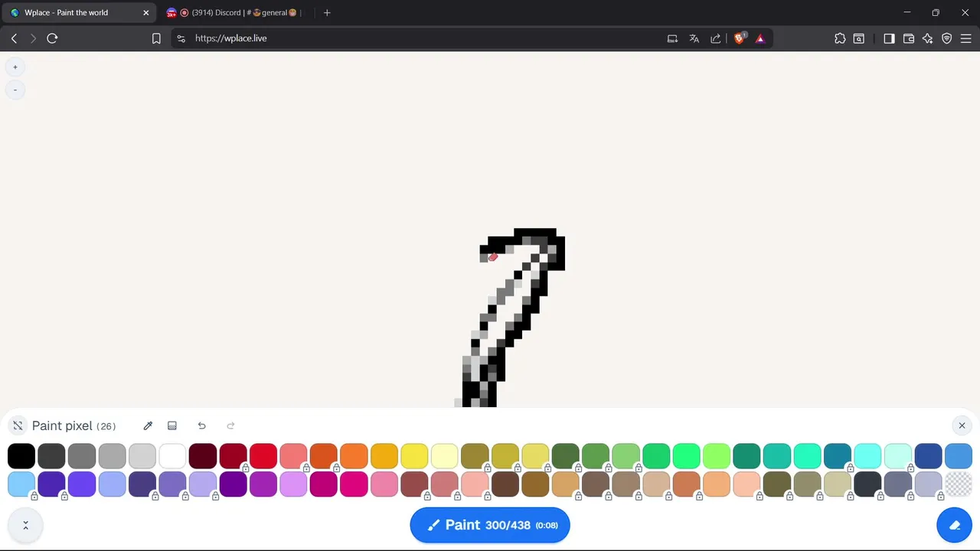Select the dark gray color swatch
Viewport: 980px width, 551px height.
[51, 456]
